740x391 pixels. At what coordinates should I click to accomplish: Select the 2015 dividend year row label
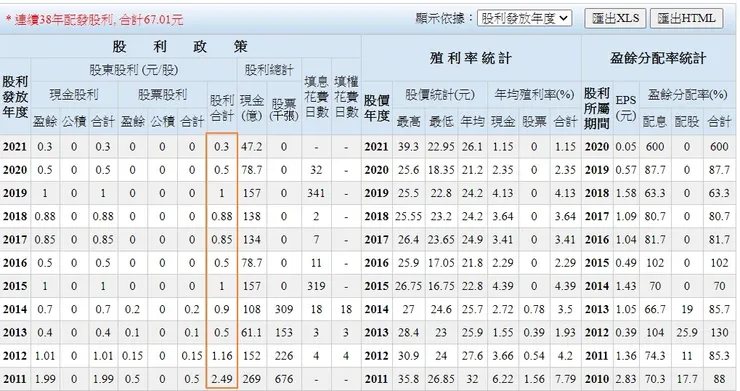pyautogui.click(x=15, y=286)
